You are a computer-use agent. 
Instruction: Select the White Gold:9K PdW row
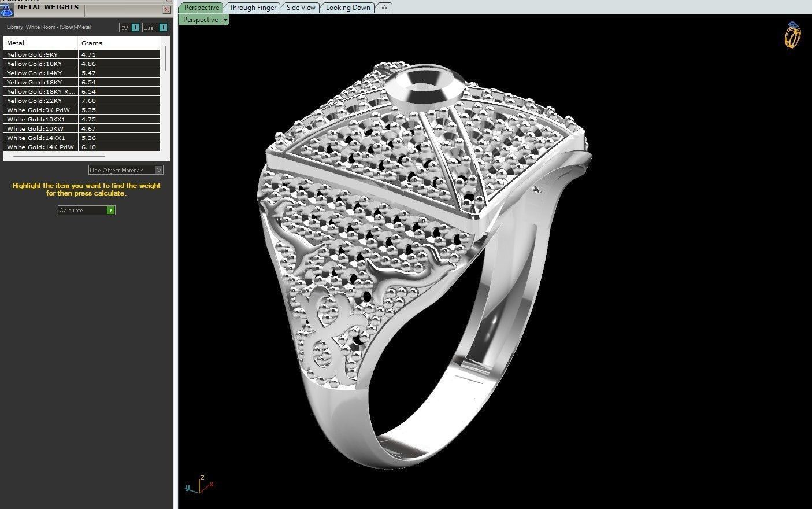(x=81, y=110)
